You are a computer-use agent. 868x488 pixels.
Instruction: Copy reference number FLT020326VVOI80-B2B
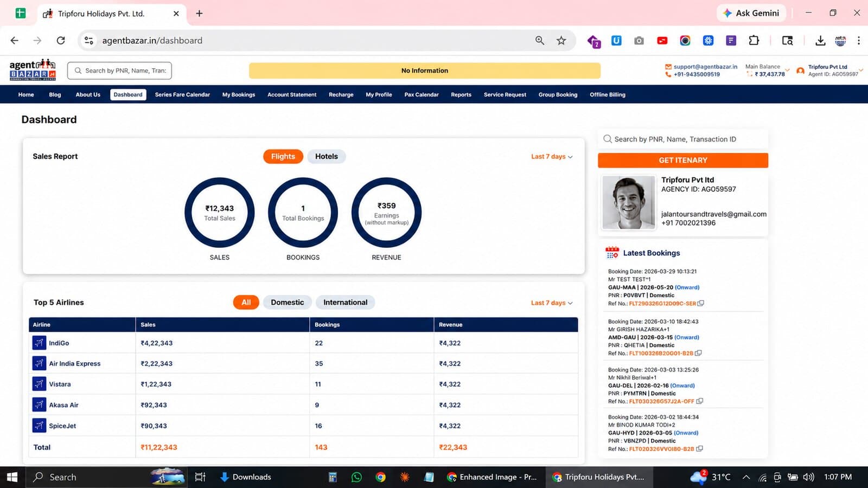[700, 448]
